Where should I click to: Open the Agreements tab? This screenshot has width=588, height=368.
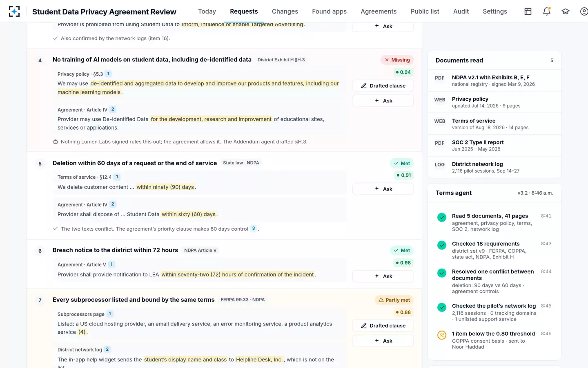pos(379,11)
